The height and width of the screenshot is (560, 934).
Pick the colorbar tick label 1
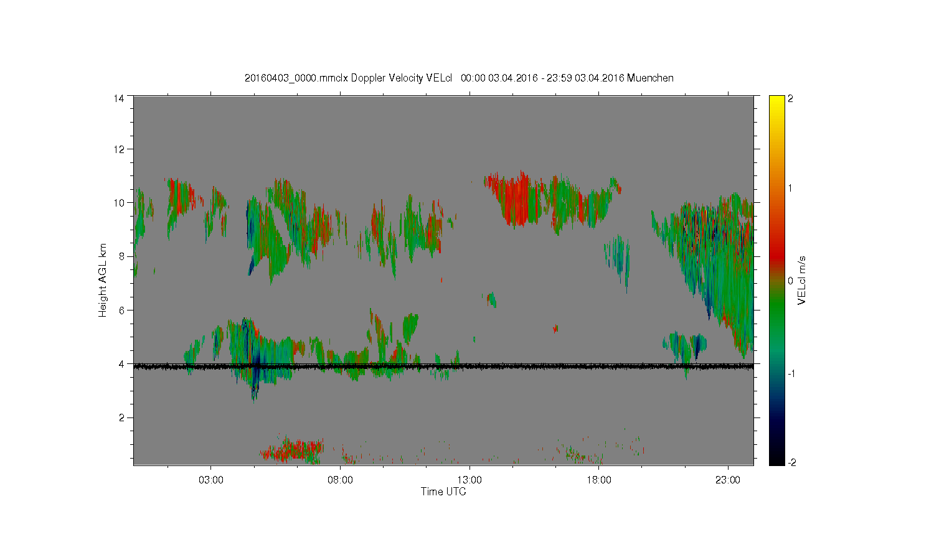(x=791, y=188)
